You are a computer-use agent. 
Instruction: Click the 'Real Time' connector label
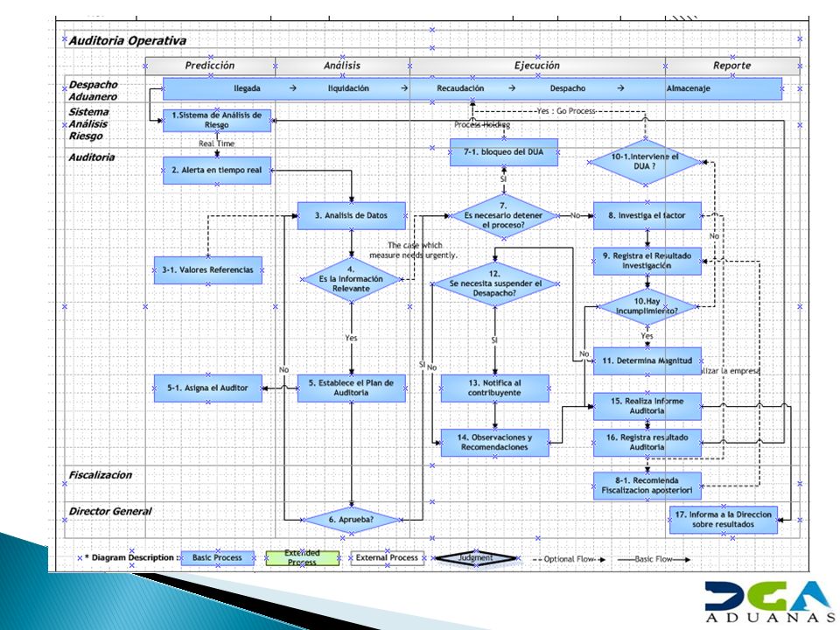pos(216,143)
